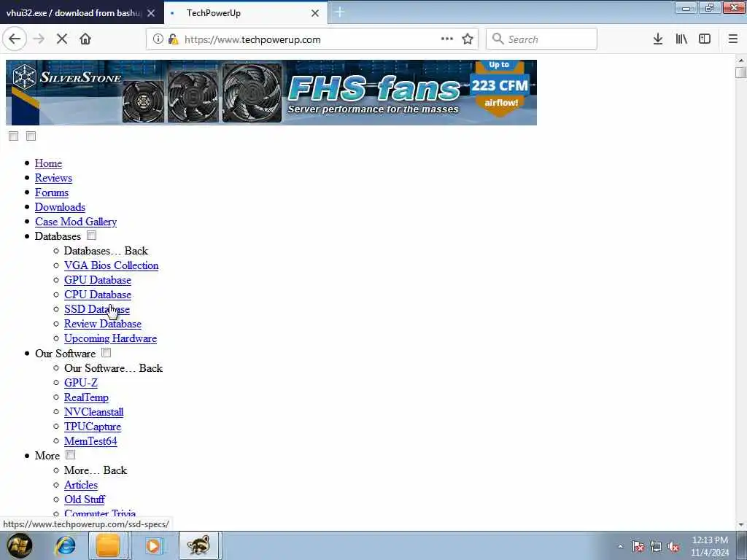The width and height of the screenshot is (747, 560).
Task: Open the TPUCapture link
Action: pyautogui.click(x=93, y=427)
